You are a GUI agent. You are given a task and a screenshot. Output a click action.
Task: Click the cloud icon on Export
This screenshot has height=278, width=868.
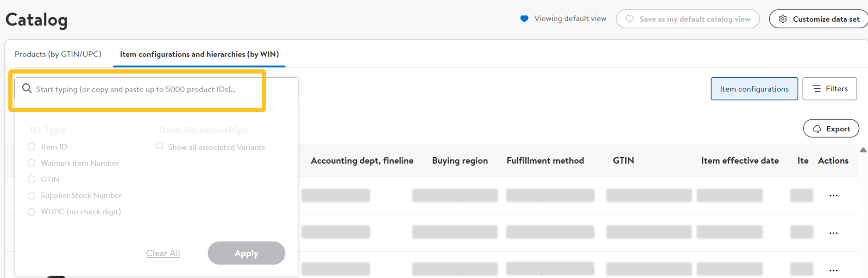(817, 129)
